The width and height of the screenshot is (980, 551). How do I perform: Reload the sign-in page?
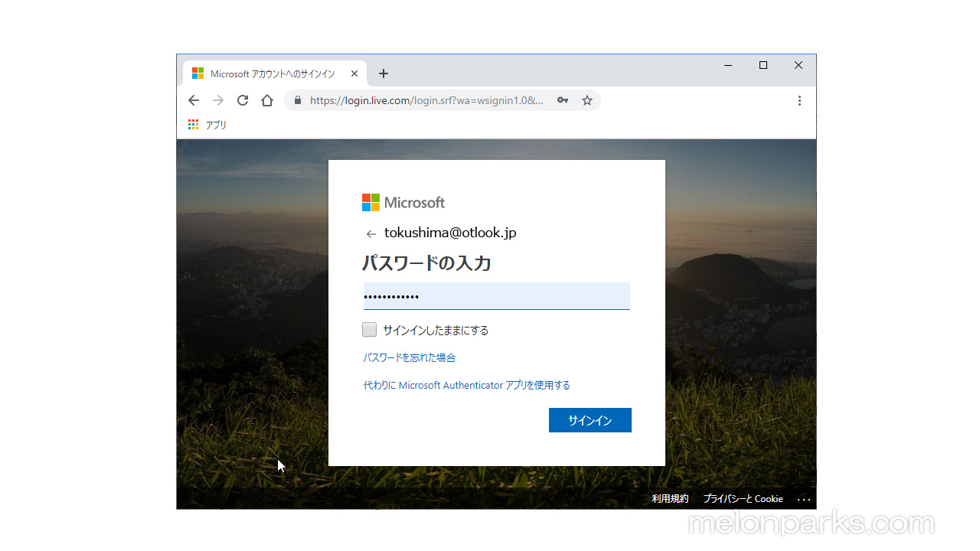tap(243, 100)
